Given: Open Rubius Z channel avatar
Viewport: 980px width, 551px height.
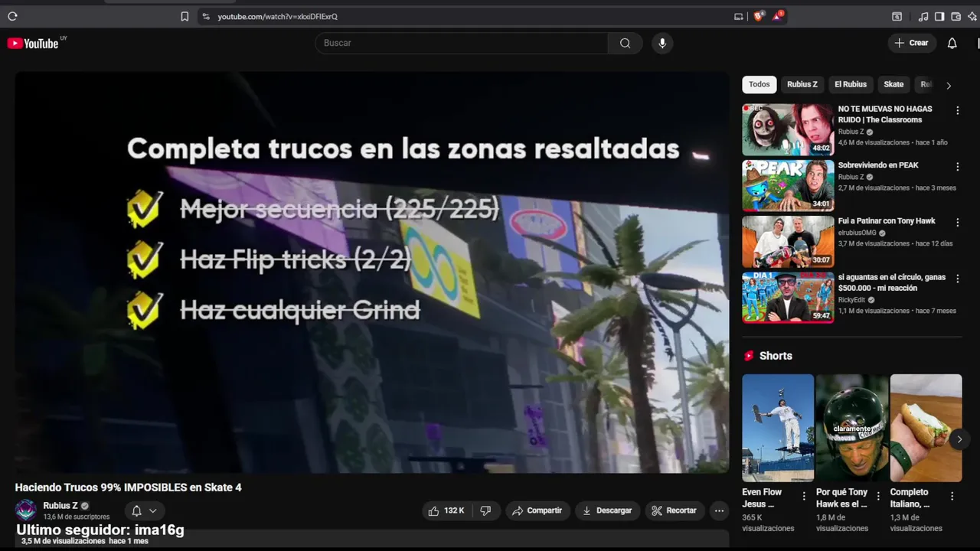Looking at the screenshot, I should 26,510.
